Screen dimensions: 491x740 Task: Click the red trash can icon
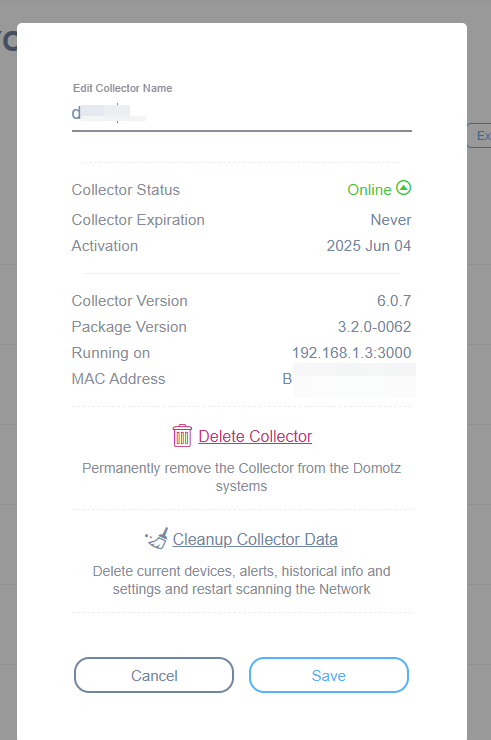pos(182,436)
